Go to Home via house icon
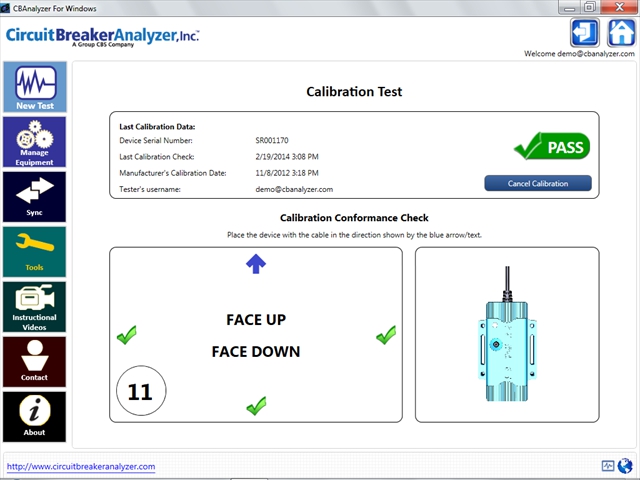Image resolution: width=640 pixels, height=480 pixels. [x=621, y=33]
